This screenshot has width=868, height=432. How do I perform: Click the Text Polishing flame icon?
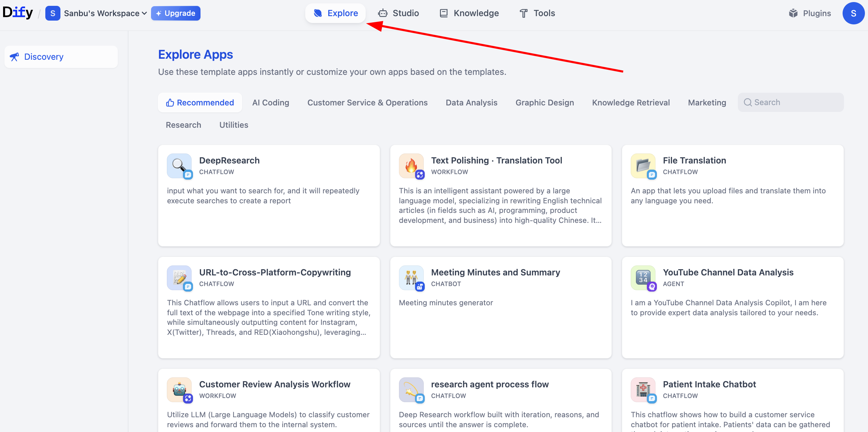411,166
